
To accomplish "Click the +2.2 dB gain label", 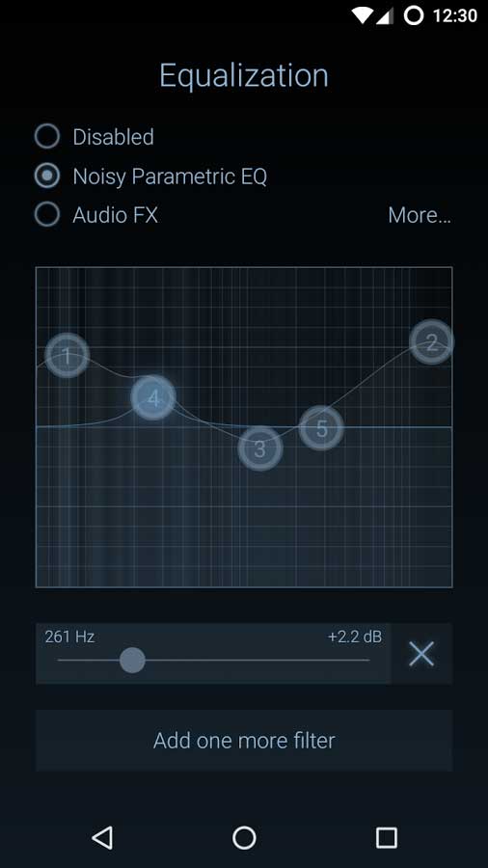I will coord(355,637).
